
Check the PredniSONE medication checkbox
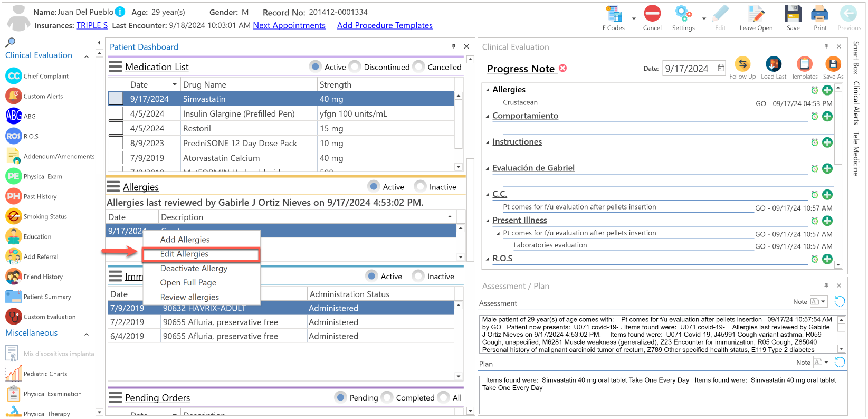(116, 143)
